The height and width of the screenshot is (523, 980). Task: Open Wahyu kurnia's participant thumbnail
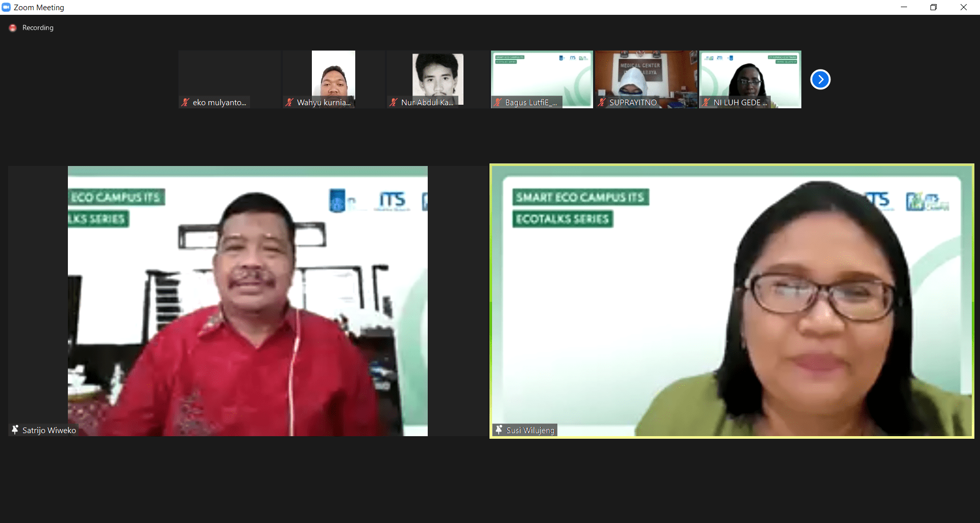tap(334, 77)
